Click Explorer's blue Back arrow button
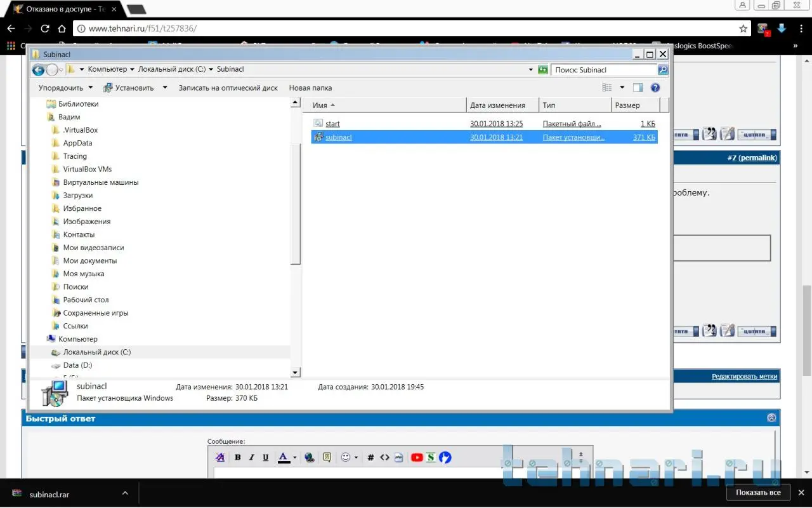The image size is (812, 508). coord(38,70)
